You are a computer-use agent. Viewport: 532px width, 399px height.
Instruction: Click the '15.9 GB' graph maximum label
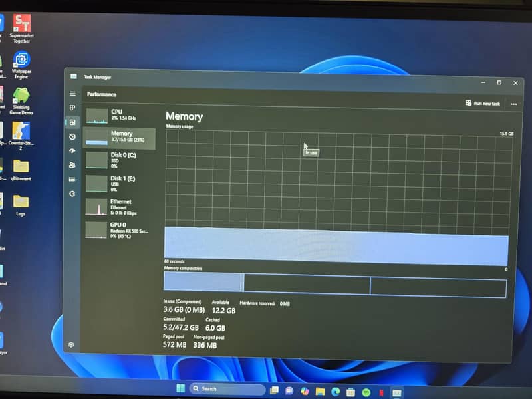(x=507, y=134)
